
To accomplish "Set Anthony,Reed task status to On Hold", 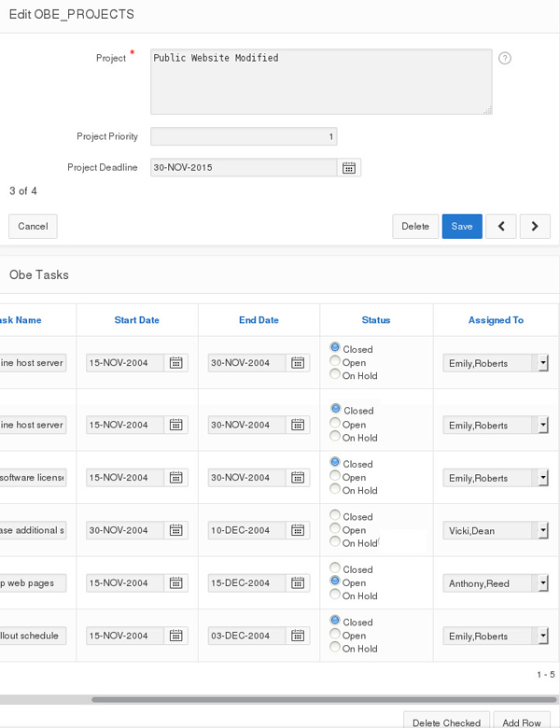I will pyautogui.click(x=336, y=595).
